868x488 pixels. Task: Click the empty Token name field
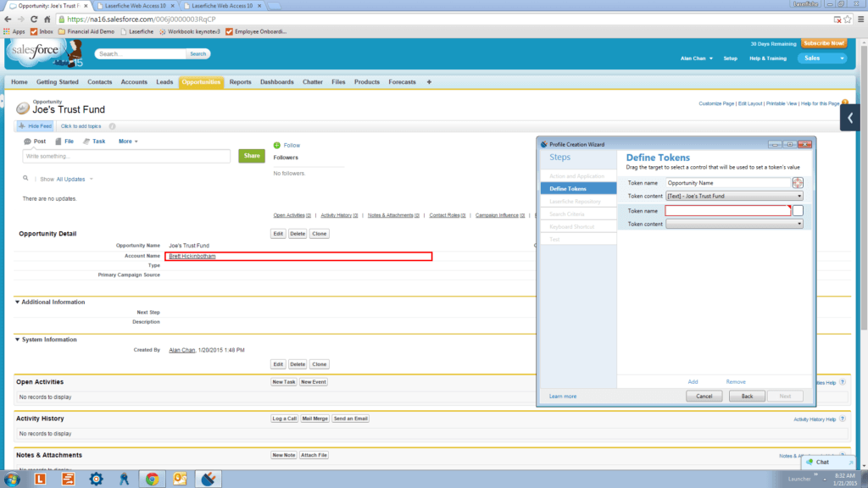coord(728,210)
